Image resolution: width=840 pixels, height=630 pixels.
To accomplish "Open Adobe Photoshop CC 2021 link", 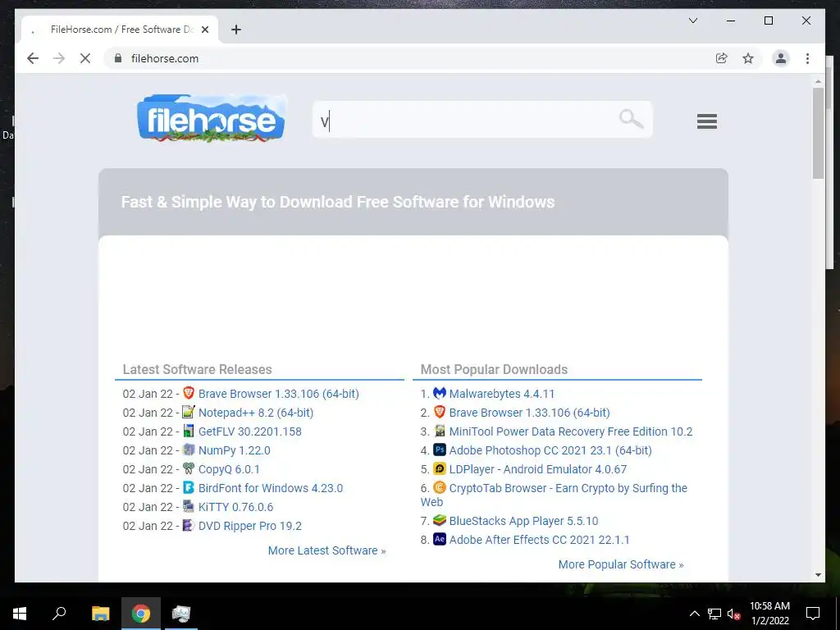I will pyautogui.click(x=550, y=450).
